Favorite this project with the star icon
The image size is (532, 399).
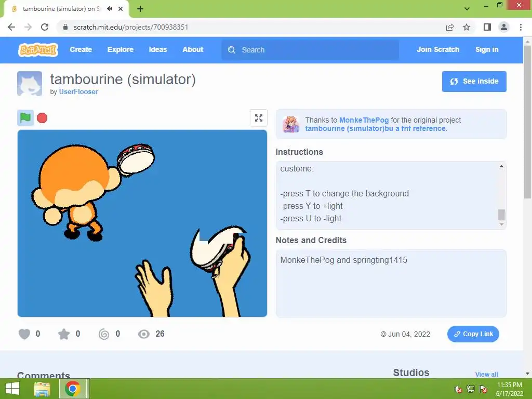tap(64, 334)
